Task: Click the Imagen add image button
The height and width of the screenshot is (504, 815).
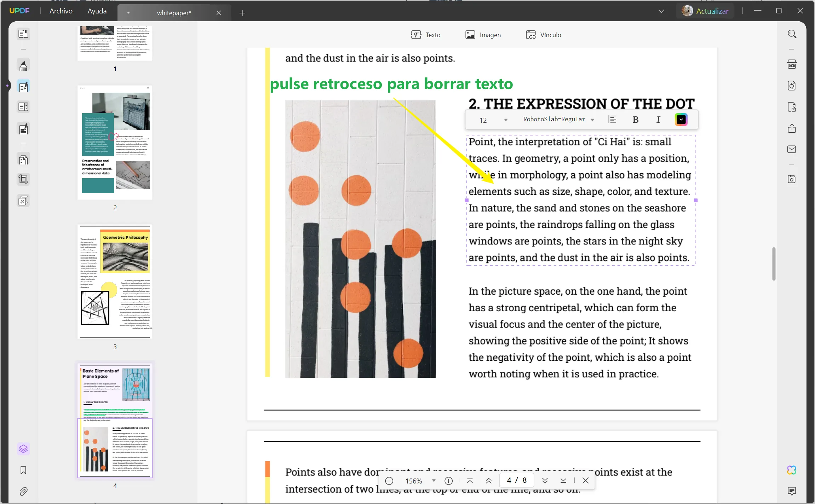Action: click(483, 35)
